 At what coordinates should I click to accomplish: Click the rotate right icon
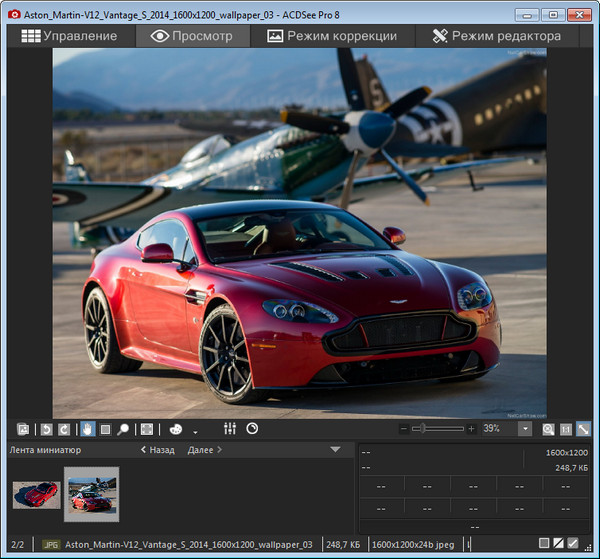click(x=62, y=429)
